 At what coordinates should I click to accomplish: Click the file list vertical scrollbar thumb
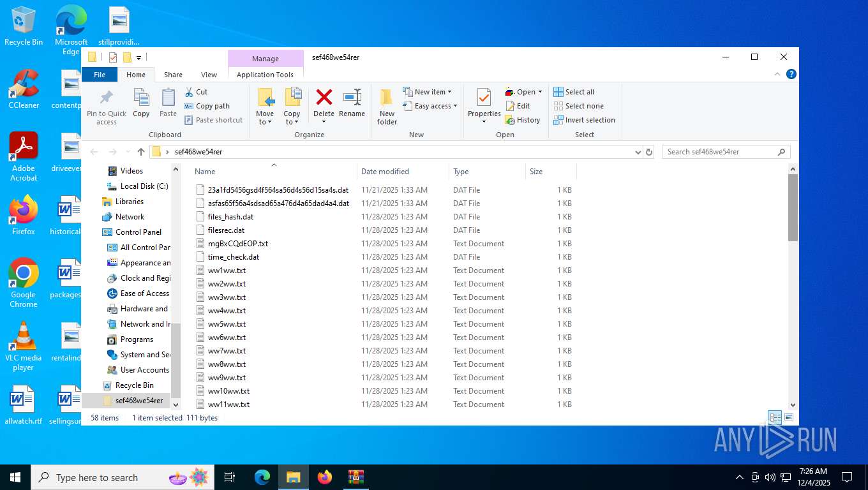793,207
